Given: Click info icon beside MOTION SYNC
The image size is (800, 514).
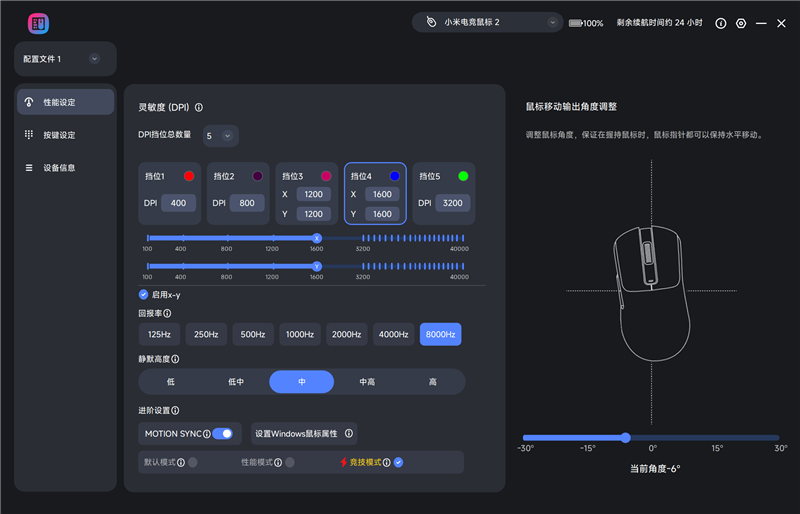Looking at the screenshot, I should [x=207, y=434].
